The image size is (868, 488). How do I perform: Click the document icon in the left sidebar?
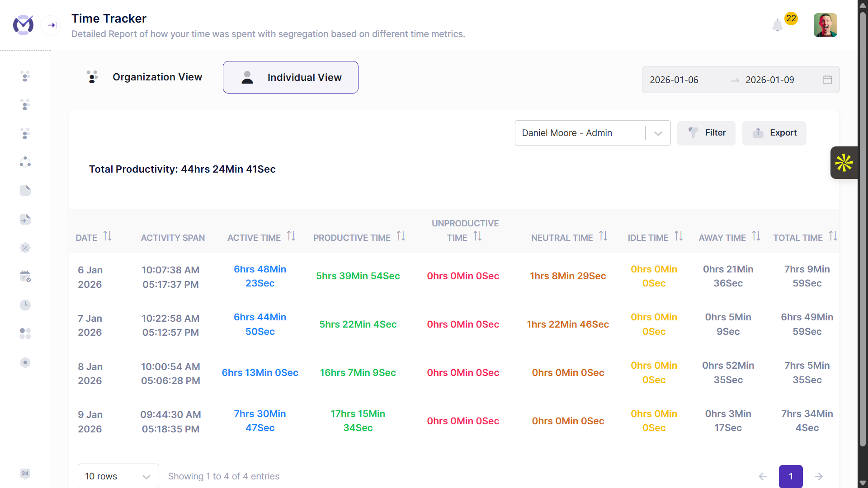pos(25,190)
